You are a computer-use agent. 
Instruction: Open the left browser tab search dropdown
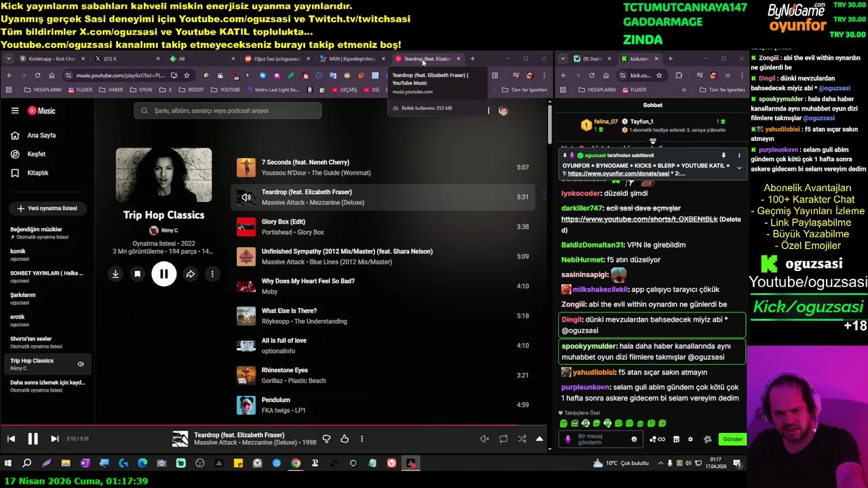pyautogui.click(x=9, y=58)
